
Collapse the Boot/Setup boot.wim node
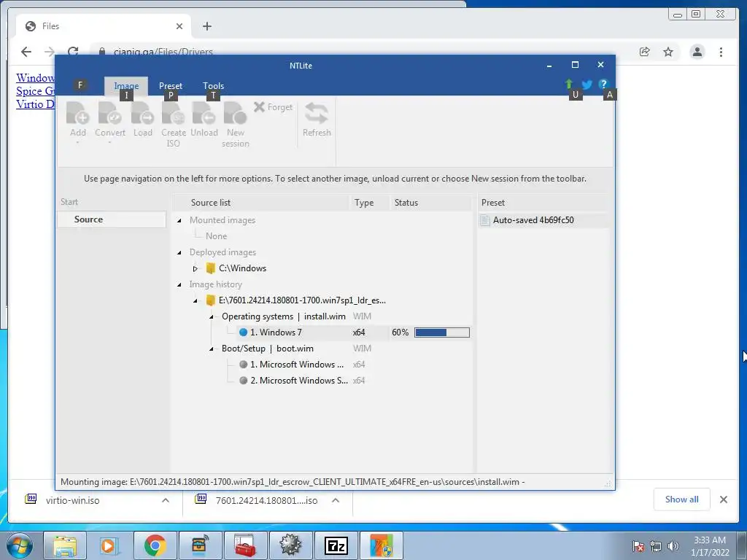211,349
